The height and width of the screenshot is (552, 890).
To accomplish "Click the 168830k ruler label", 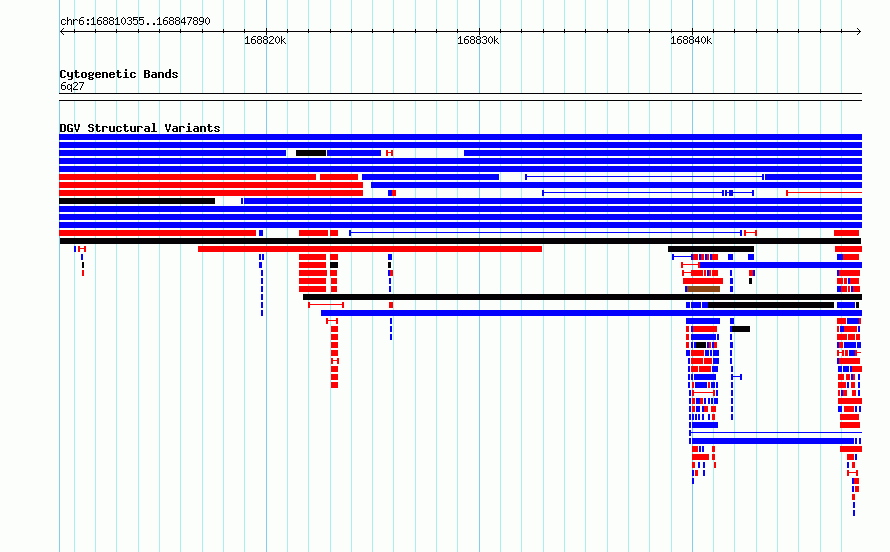I will click(x=478, y=40).
